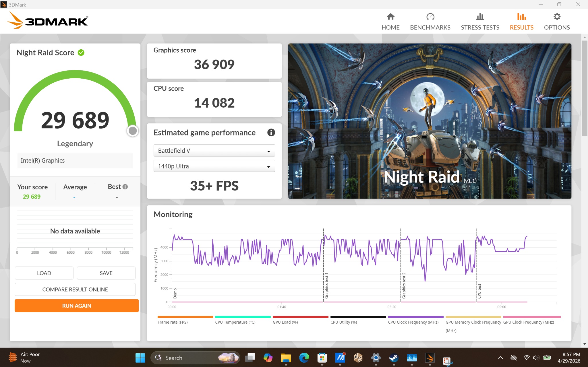Viewport: 588px width, 367px height.
Task: Open Microsoft Store from the taskbar
Action: [322, 358]
